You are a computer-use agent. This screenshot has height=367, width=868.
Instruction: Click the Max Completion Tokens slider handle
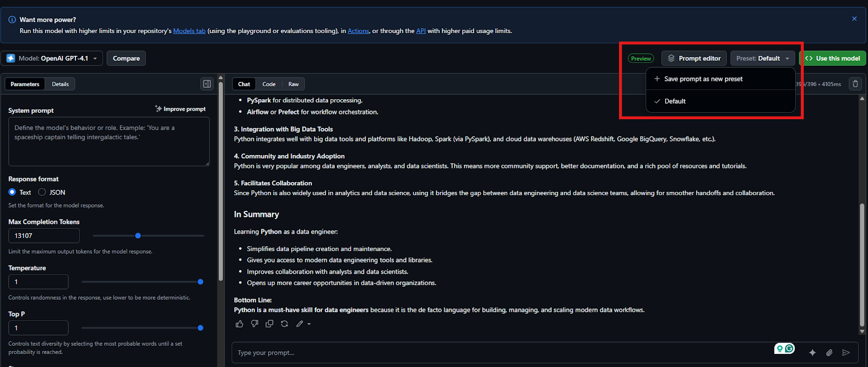click(x=138, y=236)
